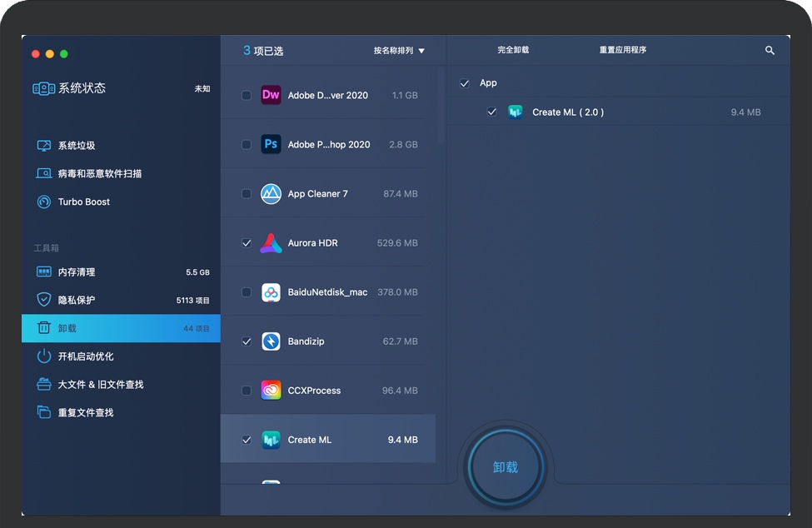Viewport: 812px width, 528px height.
Task: Click the green window zoom button
Action: [x=63, y=54]
